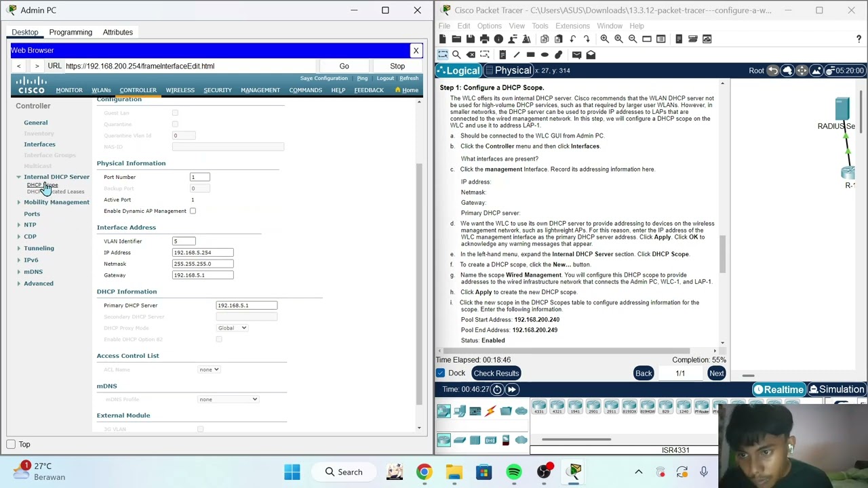Expand the Advanced tree node
868x488 pixels.
(x=19, y=283)
